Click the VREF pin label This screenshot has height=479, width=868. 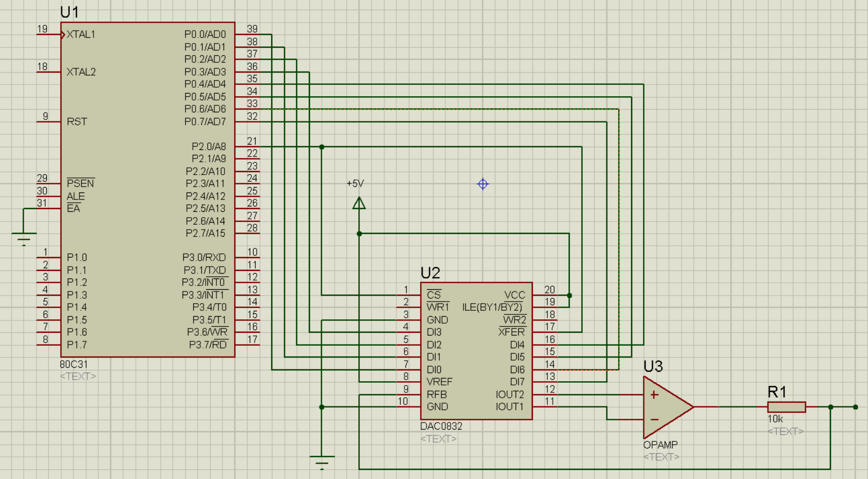point(439,382)
